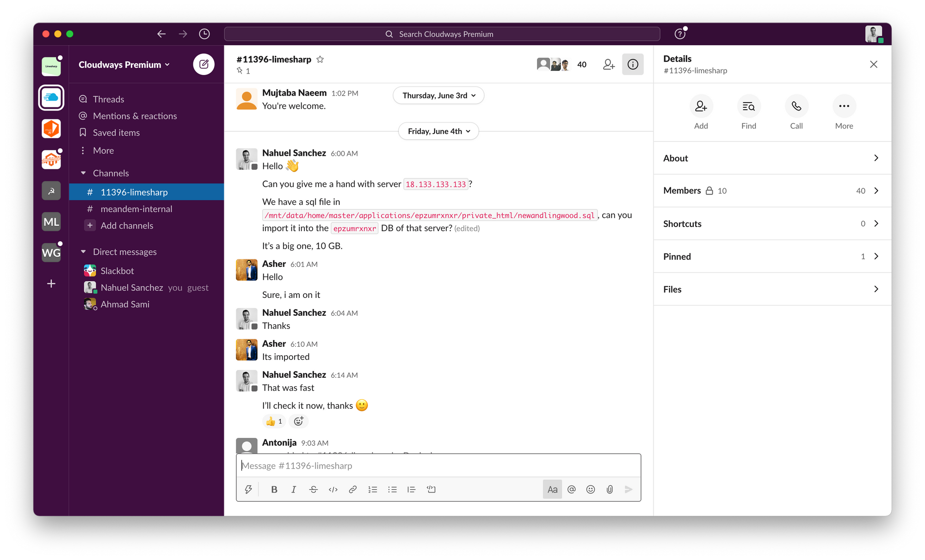925x560 pixels.
Task: Click the thumbs up reaction on message
Action: point(274,421)
